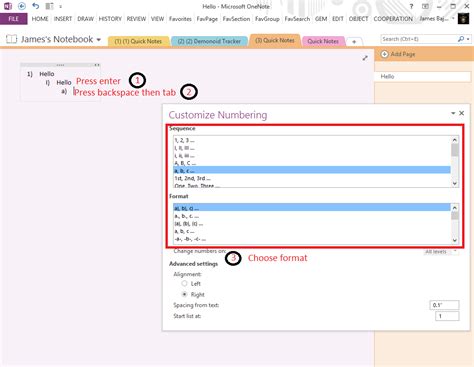Select the a), b), c) format option
474x367 pixels.
[x=312, y=208]
